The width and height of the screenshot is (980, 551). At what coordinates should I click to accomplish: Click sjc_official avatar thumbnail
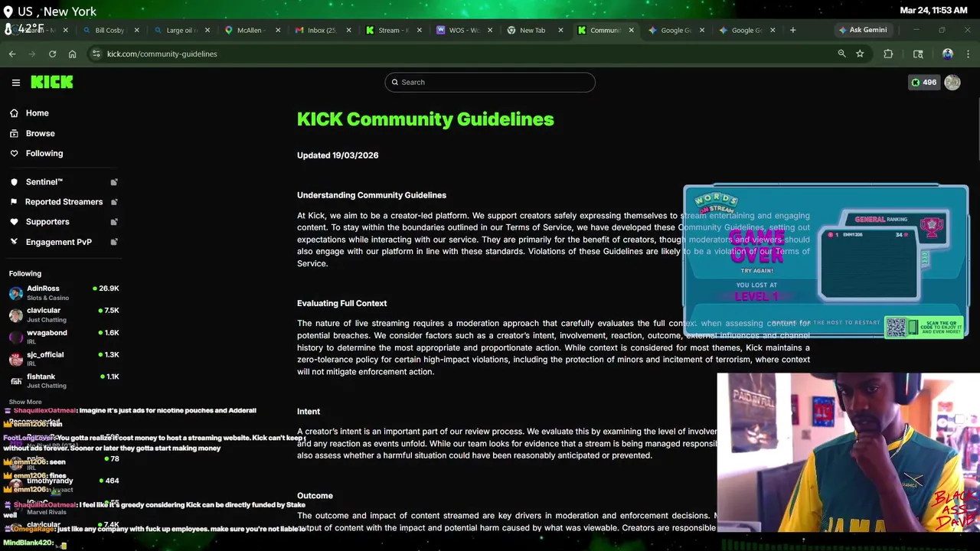point(16,360)
